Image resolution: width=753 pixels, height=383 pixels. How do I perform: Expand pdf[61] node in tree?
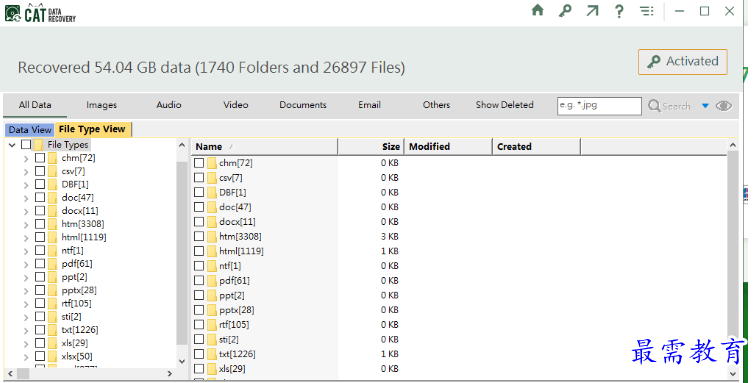point(26,264)
